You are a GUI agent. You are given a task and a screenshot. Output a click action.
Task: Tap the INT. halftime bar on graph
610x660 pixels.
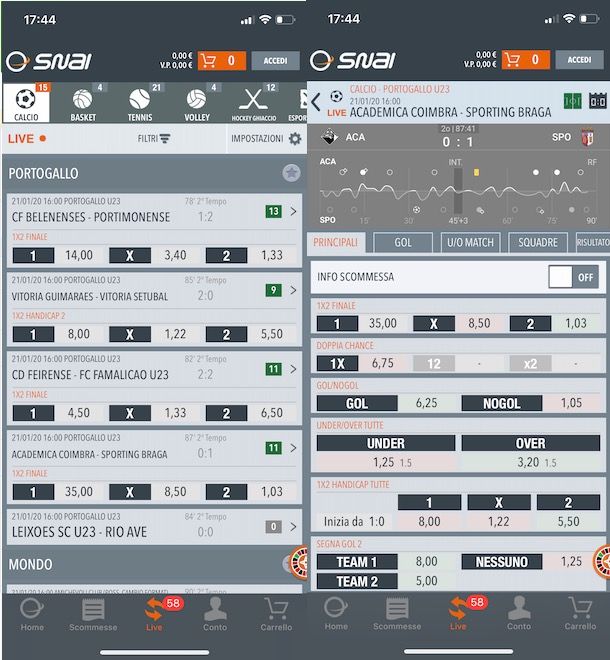coord(458,190)
